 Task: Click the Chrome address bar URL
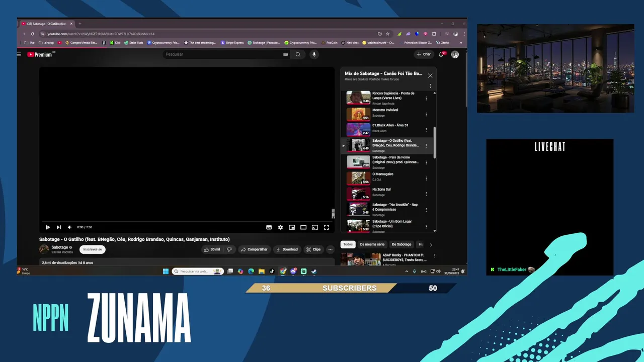pos(101,34)
